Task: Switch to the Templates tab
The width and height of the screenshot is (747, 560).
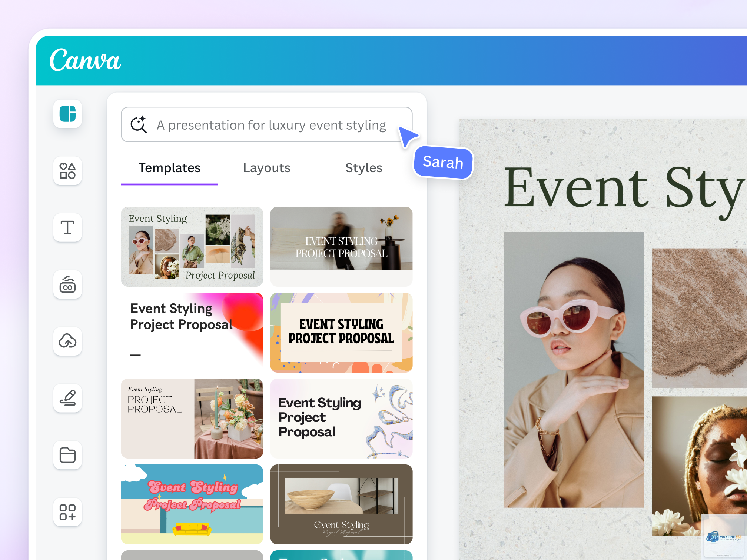Action: click(x=169, y=168)
